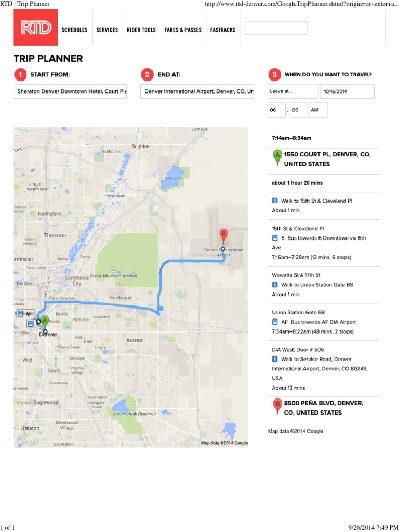Click 'About 13 mins' walk duration
The width and height of the screenshot is (399, 532).
coord(288,388)
